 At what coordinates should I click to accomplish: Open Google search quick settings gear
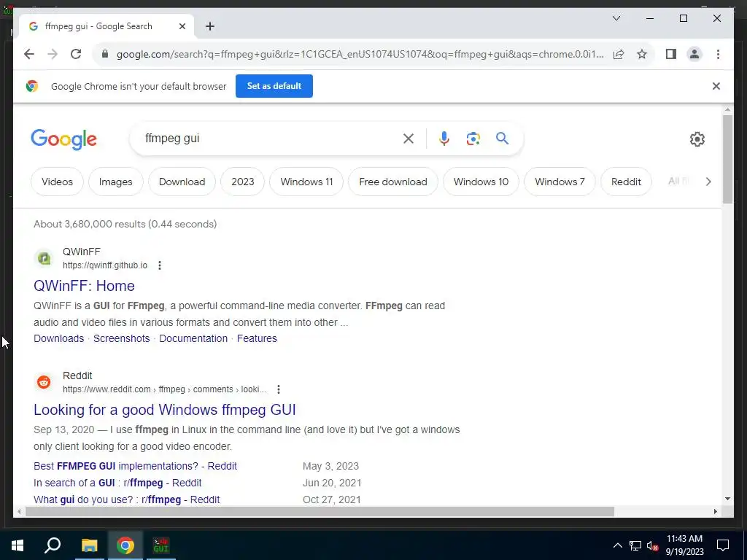tap(697, 139)
